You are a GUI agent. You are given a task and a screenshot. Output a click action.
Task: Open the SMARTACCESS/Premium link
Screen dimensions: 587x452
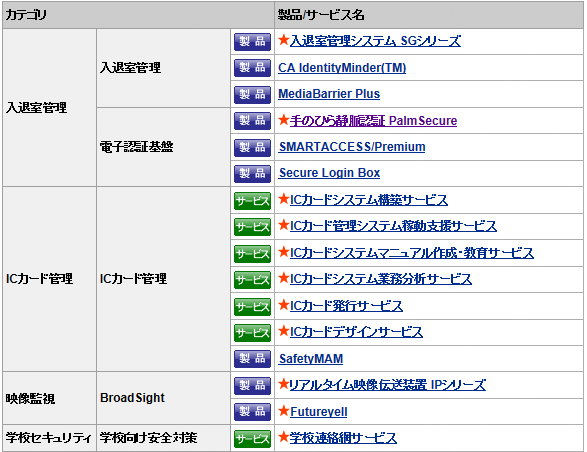pos(352,147)
